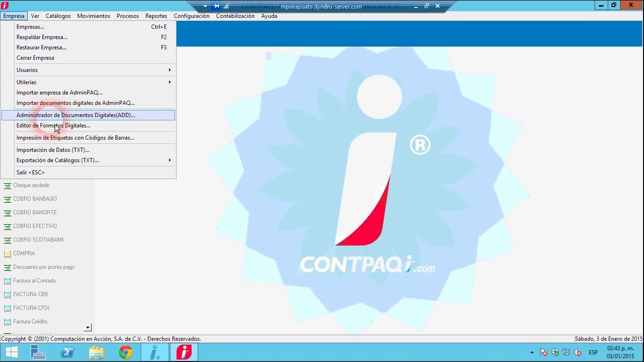Choose Restaurar Empresa... menu entry

tap(88, 47)
